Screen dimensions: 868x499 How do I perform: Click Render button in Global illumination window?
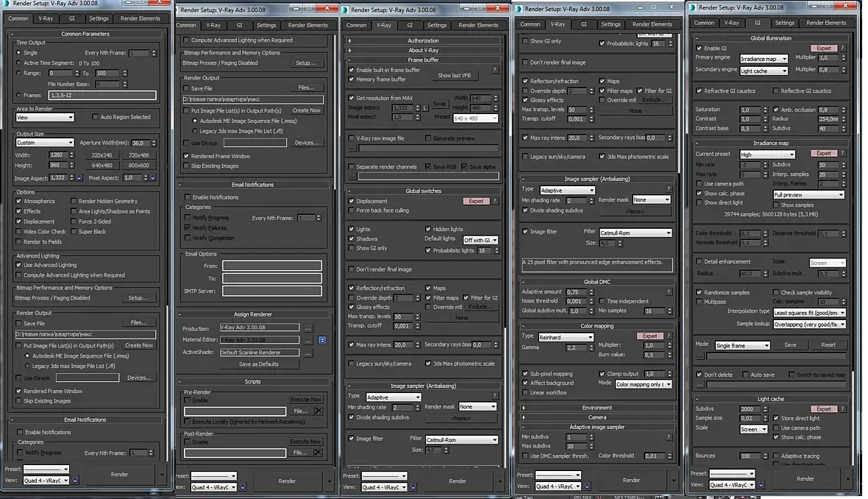tap(805, 478)
